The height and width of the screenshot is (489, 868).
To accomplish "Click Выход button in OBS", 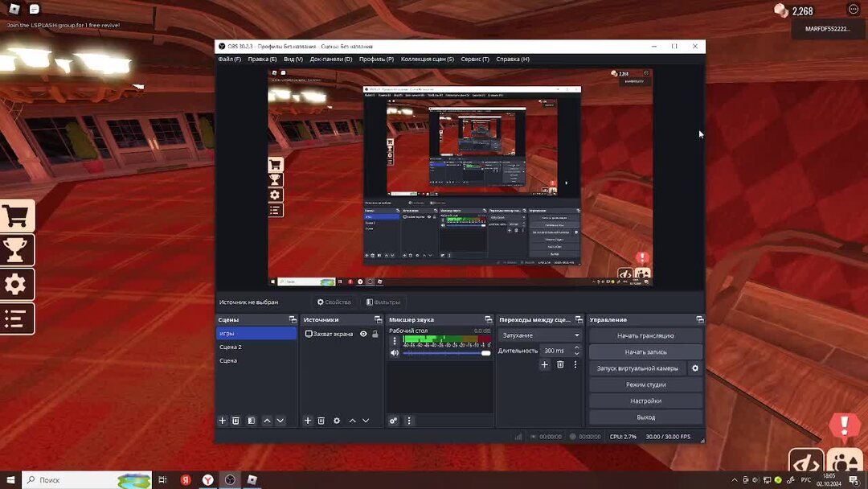I will [646, 417].
